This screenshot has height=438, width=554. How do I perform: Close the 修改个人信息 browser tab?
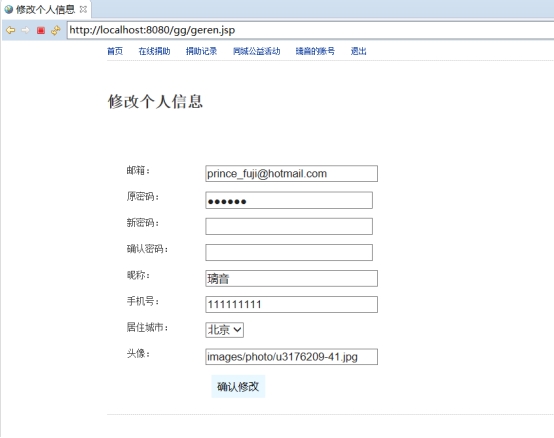(x=83, y=10)
